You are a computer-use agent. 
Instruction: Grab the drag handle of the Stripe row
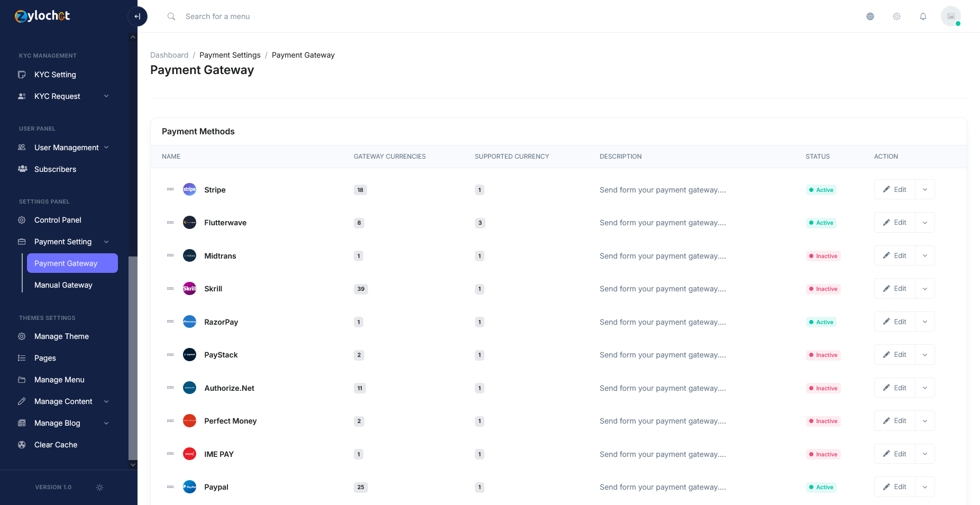coord(170,189)
